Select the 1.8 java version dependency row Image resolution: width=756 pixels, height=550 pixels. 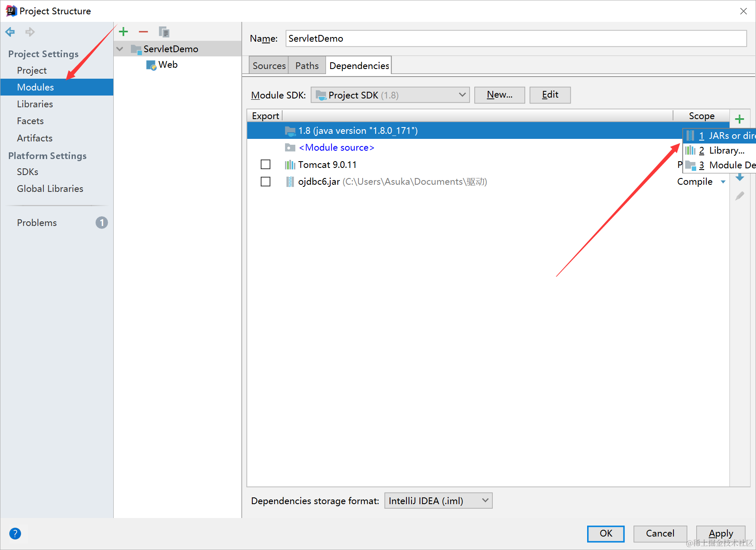[x=465, y=130]
